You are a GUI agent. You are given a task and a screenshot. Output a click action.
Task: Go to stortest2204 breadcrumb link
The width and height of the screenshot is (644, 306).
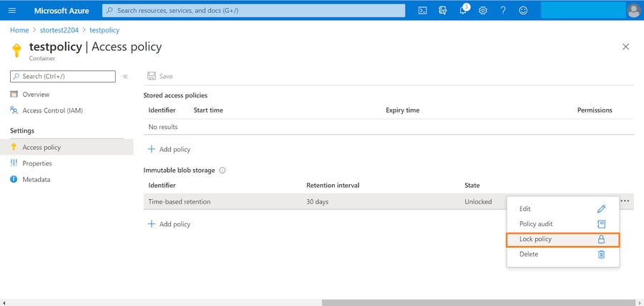click(59, 30)
